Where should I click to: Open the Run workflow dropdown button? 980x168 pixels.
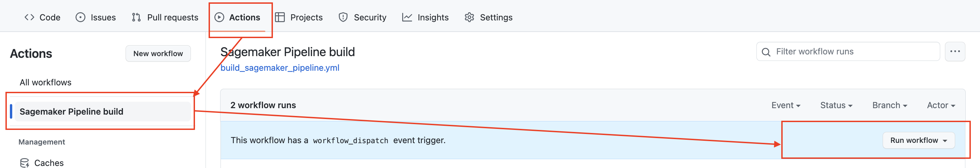[918, 140]
